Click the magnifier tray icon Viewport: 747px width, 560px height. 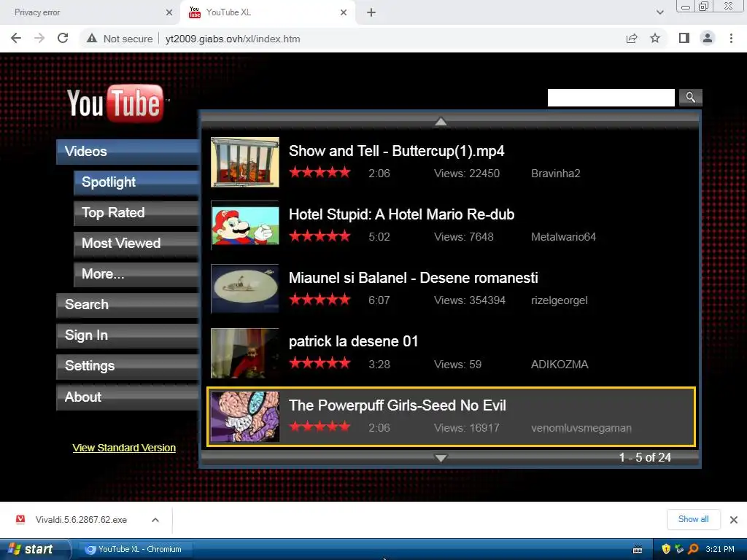693,549
